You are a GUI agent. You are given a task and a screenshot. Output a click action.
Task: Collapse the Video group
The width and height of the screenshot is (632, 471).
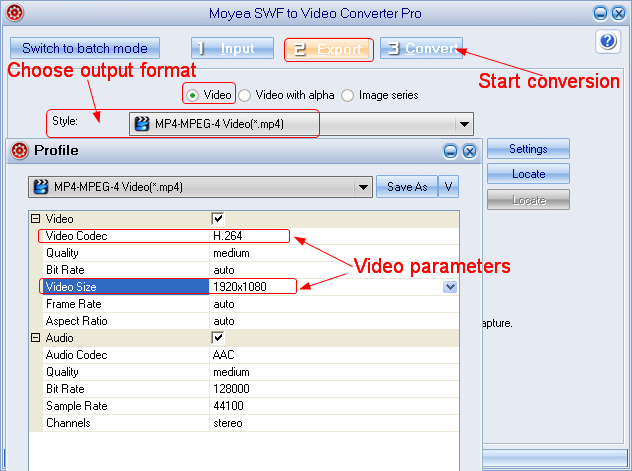pyautogui.click(x=35, y=218)
